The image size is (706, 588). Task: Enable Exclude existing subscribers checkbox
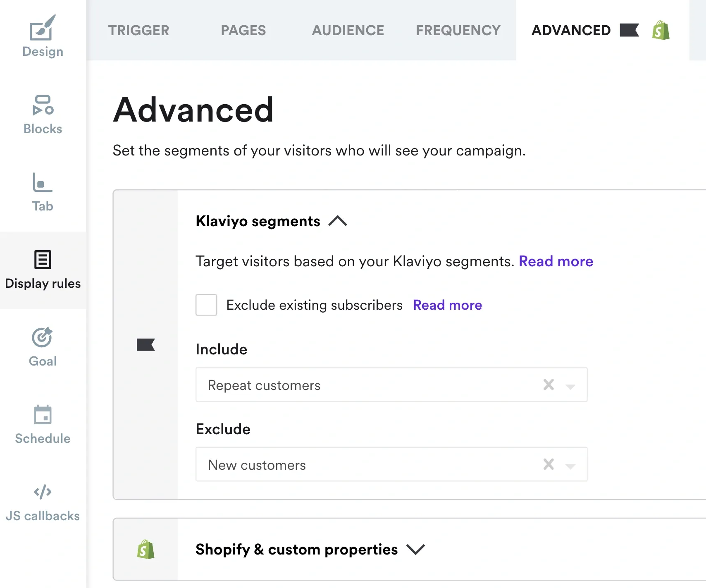tap(206, 305)
